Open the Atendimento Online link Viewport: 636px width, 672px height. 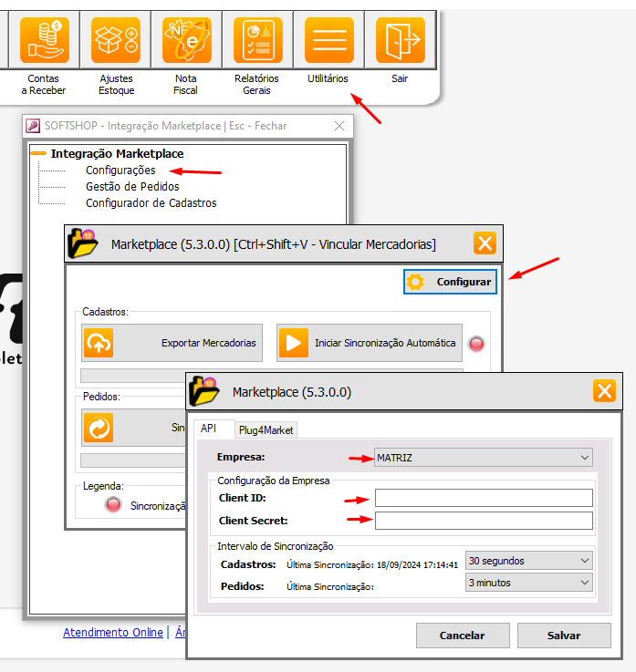click(x=113, y=632)
